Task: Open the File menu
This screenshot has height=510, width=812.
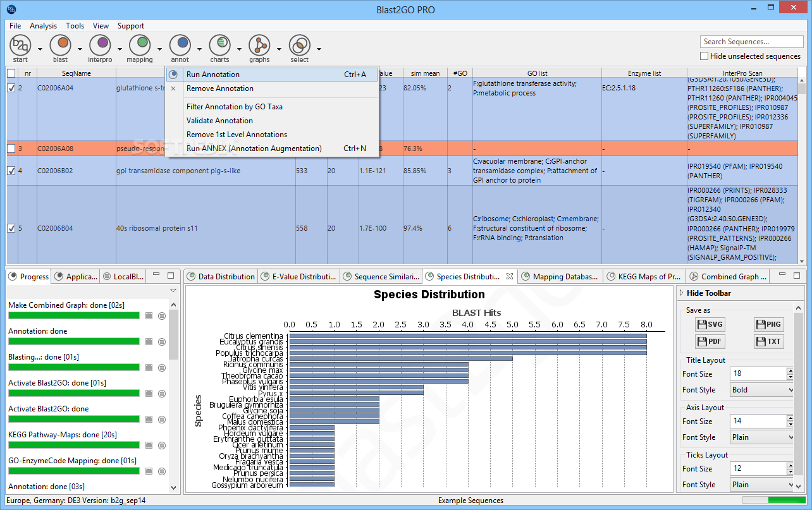Action: tap(15, 26)
